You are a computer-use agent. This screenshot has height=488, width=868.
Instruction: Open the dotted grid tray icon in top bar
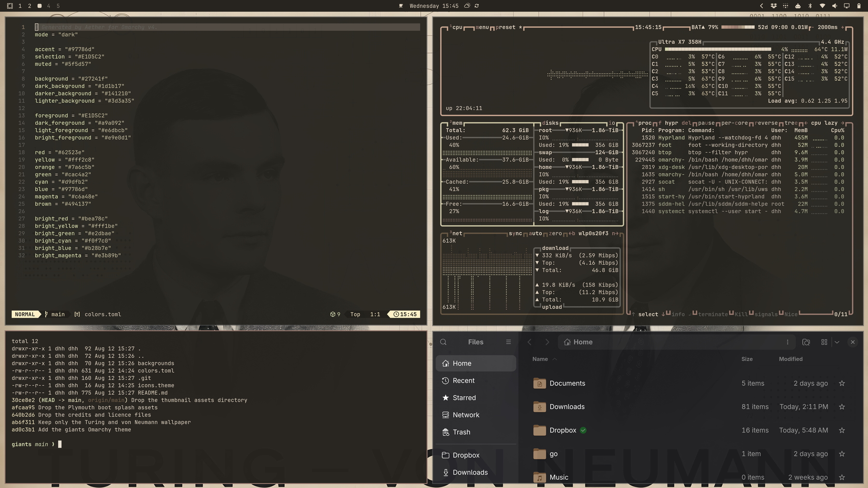[x=786, y=6]
